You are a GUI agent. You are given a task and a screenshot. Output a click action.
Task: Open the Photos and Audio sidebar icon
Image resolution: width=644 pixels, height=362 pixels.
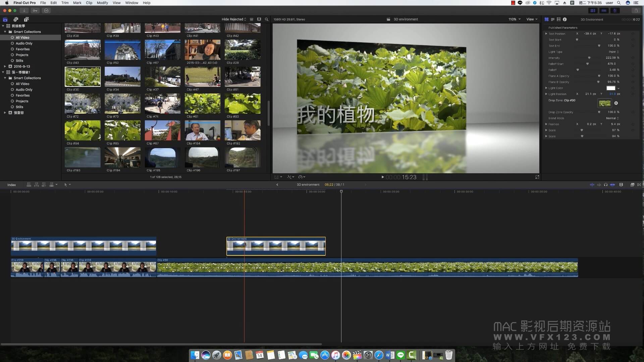[16, 19]
